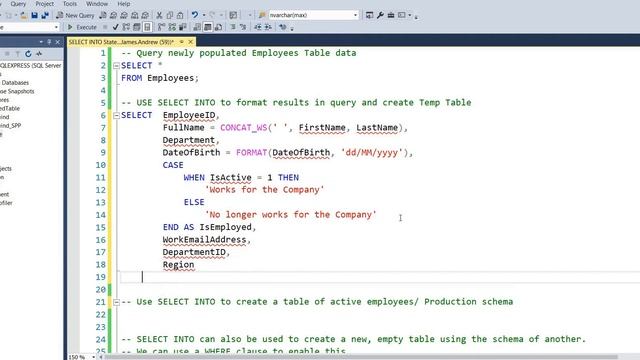Open the Undo history dropdown arrow
The width and height of the screenshot is (640, 360).
point(204,15)
